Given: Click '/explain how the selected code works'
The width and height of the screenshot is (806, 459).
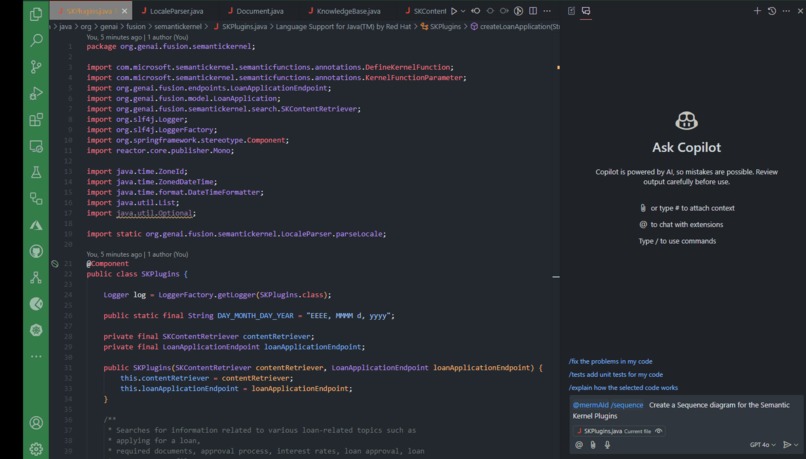Looking at the screenshot, I should pyautogui.click(x=623, y=388).
